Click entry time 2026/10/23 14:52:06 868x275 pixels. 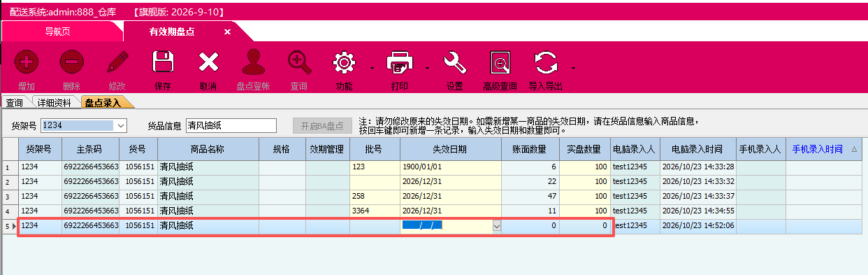(697, 226)
